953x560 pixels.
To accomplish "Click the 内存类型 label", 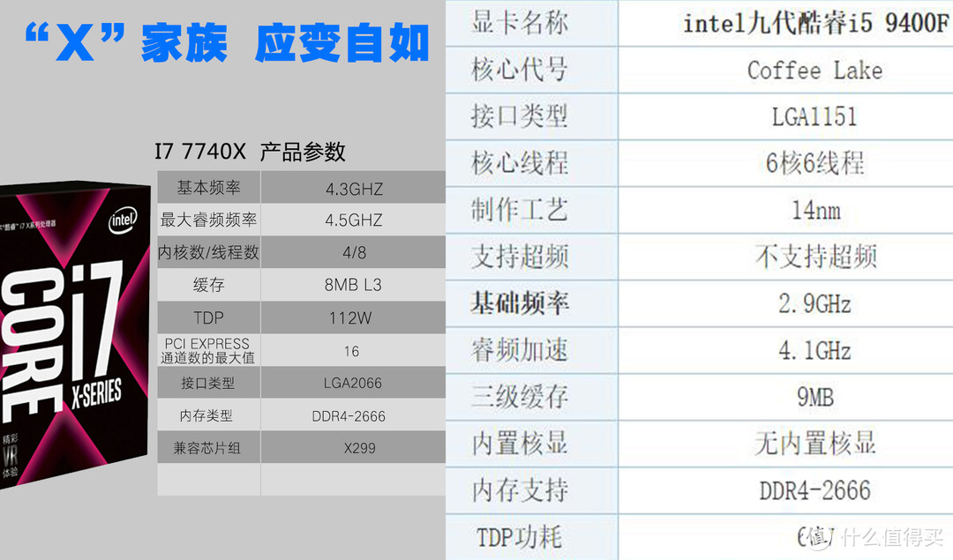I will pyautogui.click(x=206, y=416).
